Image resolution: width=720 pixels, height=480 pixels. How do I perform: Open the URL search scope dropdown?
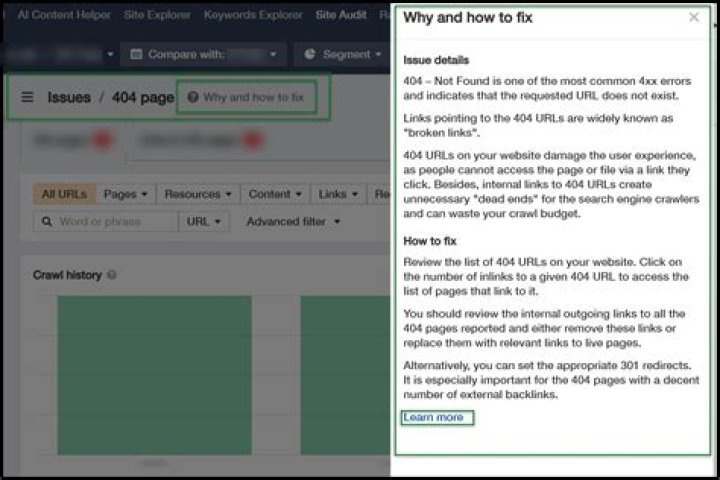(x=203, y=221)
